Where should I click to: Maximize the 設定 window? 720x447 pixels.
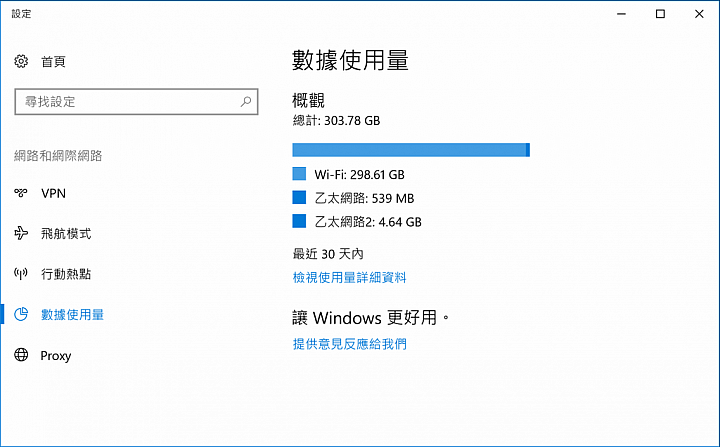(660, 14)
